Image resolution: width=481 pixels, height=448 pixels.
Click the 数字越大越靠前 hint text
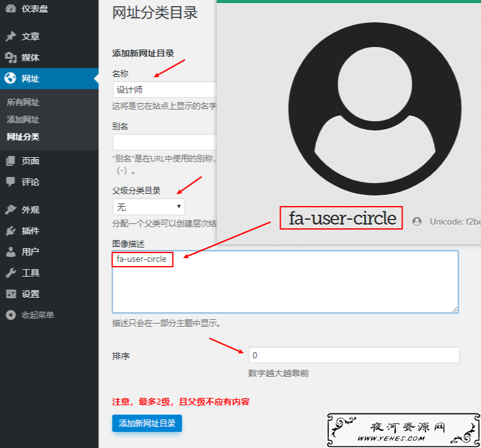point(278,373)
